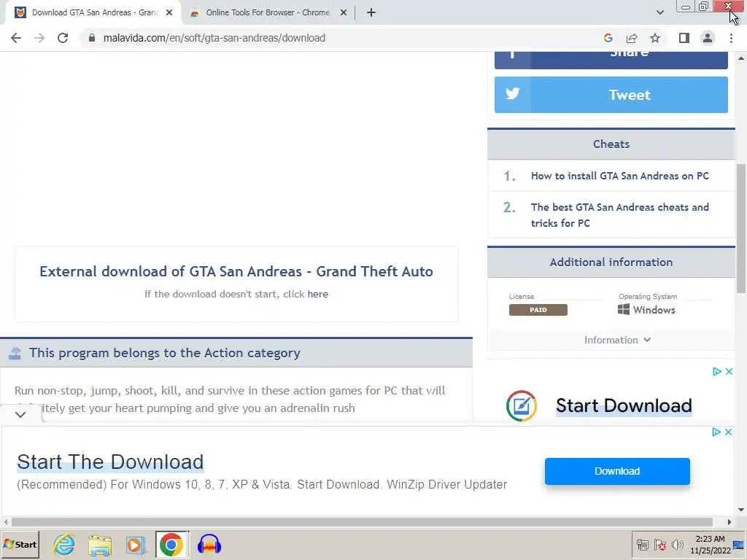747x560 pixels.
Task: Open Chrome three-dot menu
Action: coord(731,38)
